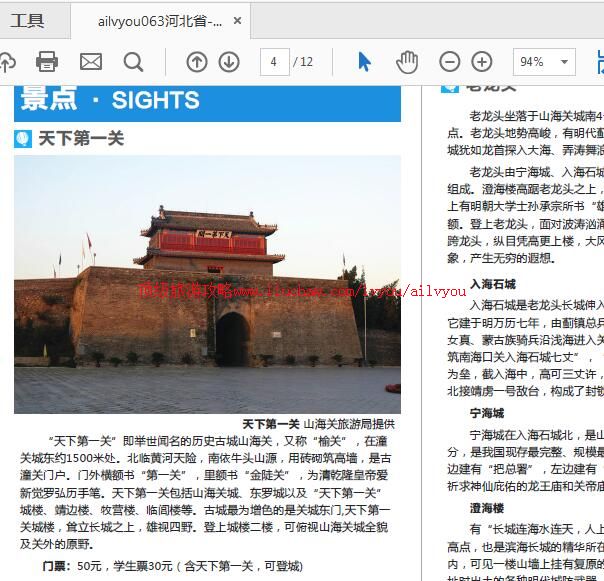The width and height of the screenshot is (604, 581).
Task: Click the upload cloud icon
Action: 6,62
